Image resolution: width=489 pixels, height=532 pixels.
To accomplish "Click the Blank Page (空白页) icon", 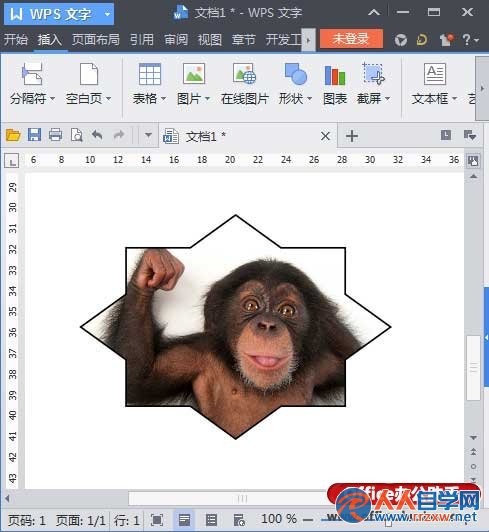I will click(x=89, y=74).
